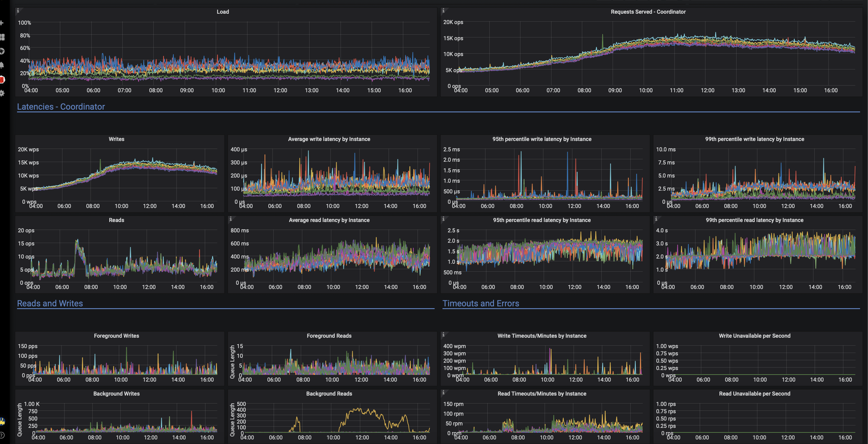
Task: Click the 800 ms axis label
Action: [240, 231]
